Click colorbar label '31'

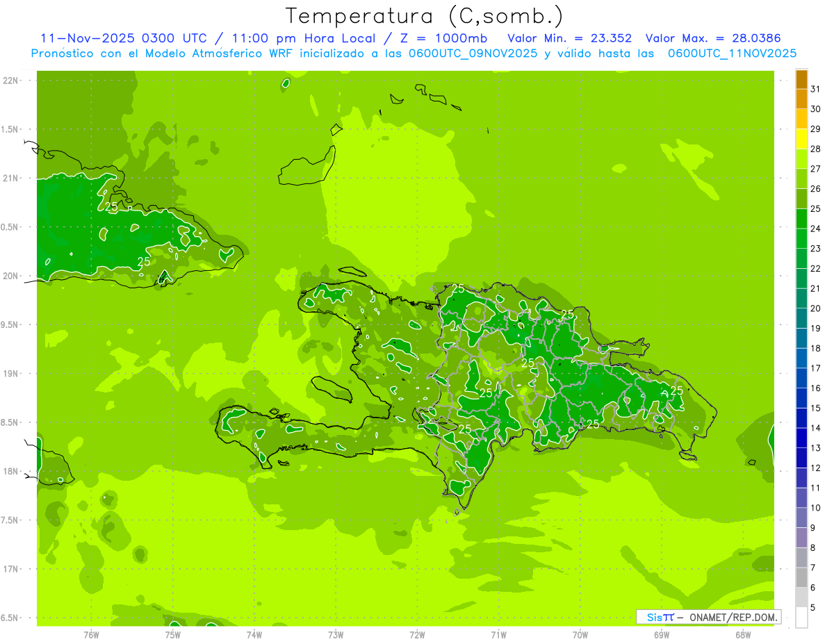pyautogui.click(x=815, y=89)
